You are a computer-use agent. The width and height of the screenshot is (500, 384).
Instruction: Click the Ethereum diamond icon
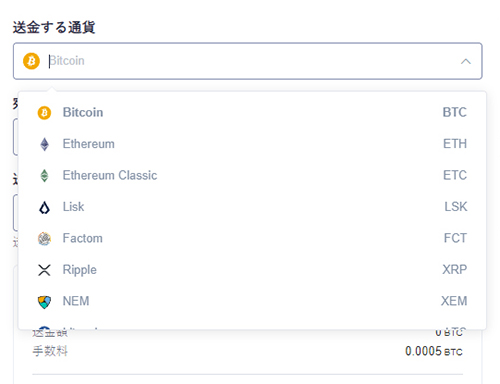[44, 144]
